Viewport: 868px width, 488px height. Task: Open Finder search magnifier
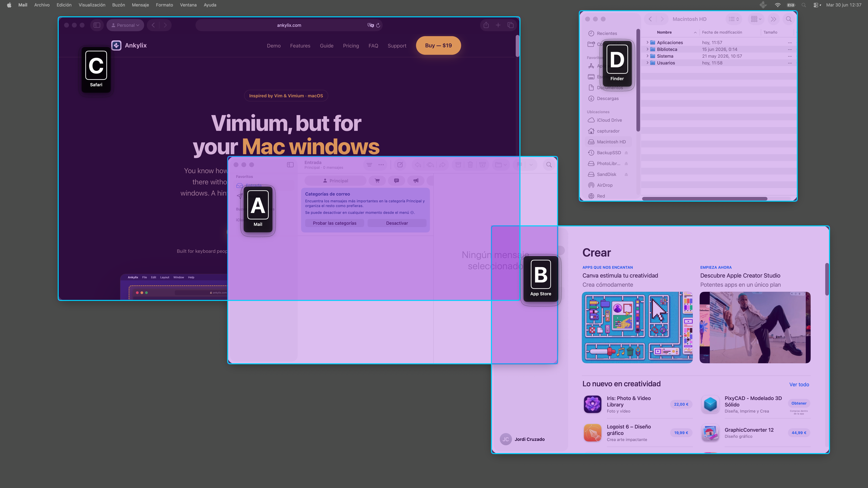789,19
